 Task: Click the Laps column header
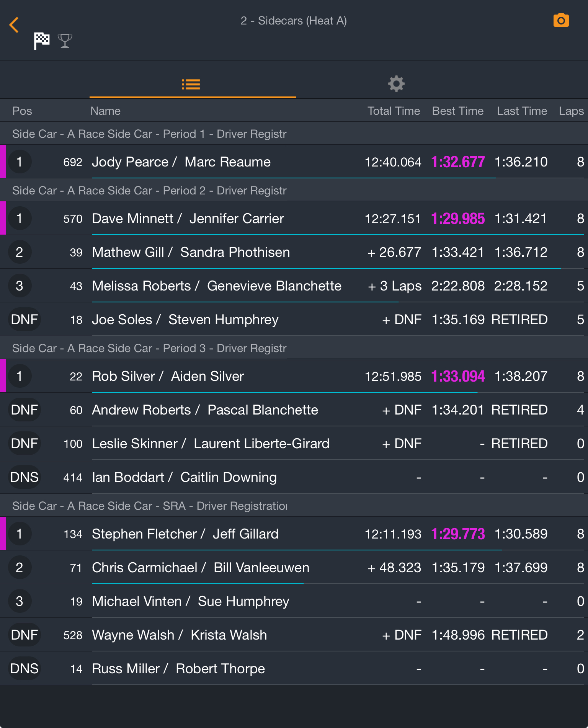pyautogui.click(x=571, y=111)
